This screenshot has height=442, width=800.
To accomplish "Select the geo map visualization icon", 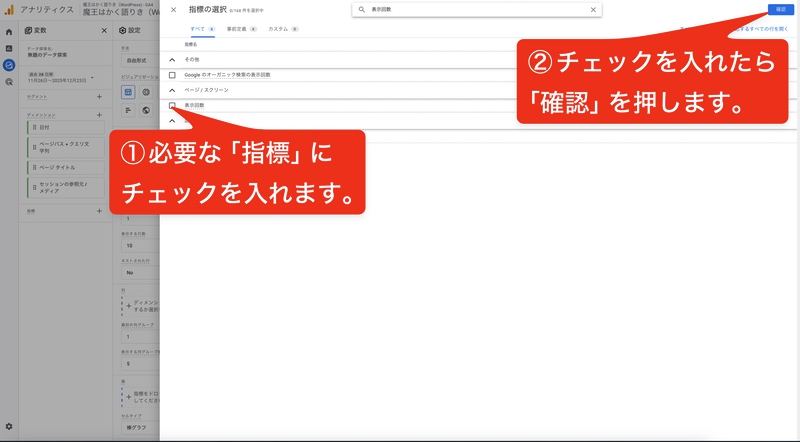I will [x=146, y=110].
